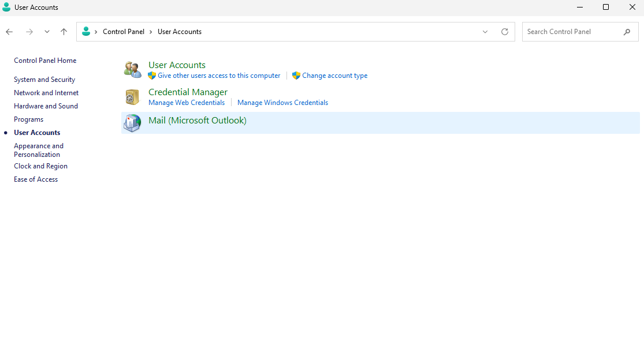Open Manage Windows Credentials
Image resolution: width=644 pixels, height=338 pixels.
(282, 102)
